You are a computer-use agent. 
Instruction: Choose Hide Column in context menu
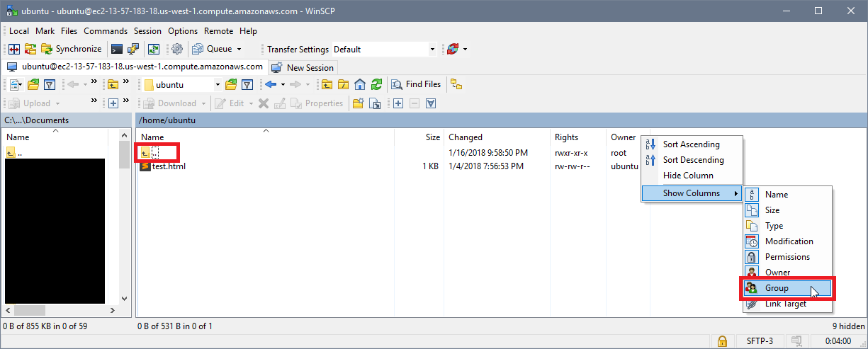[692, 176]
